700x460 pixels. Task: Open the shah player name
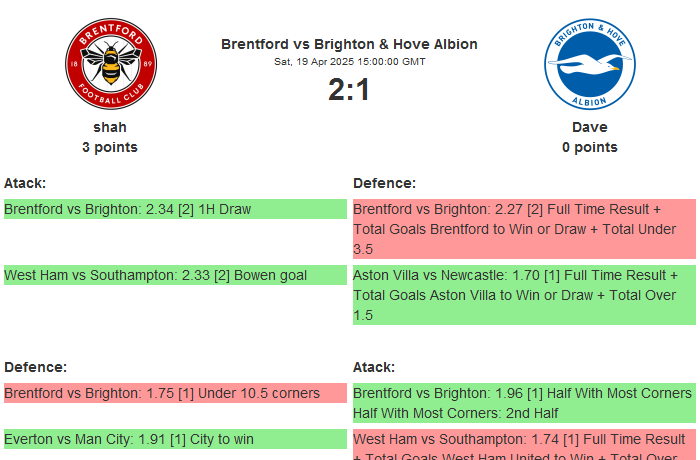[110, 127]
